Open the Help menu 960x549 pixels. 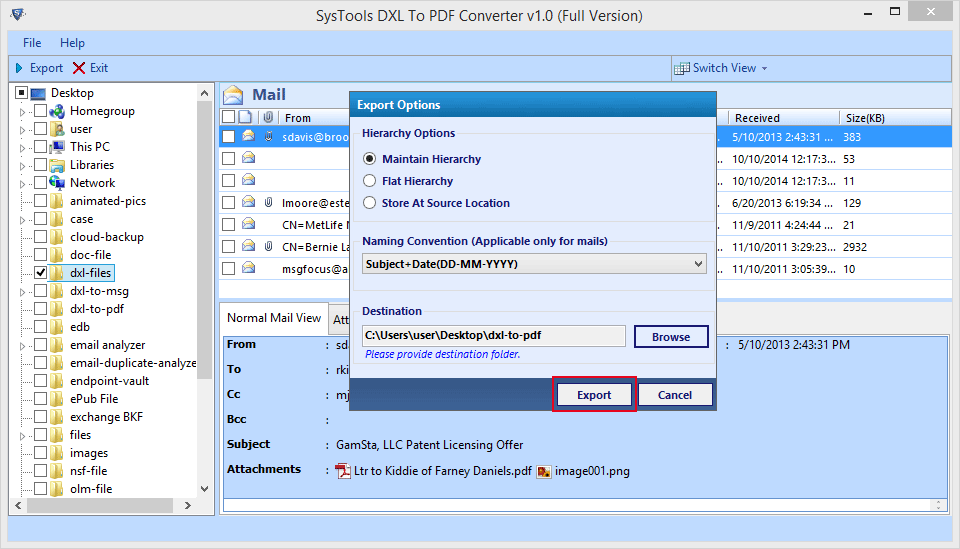tap(72, 43)
